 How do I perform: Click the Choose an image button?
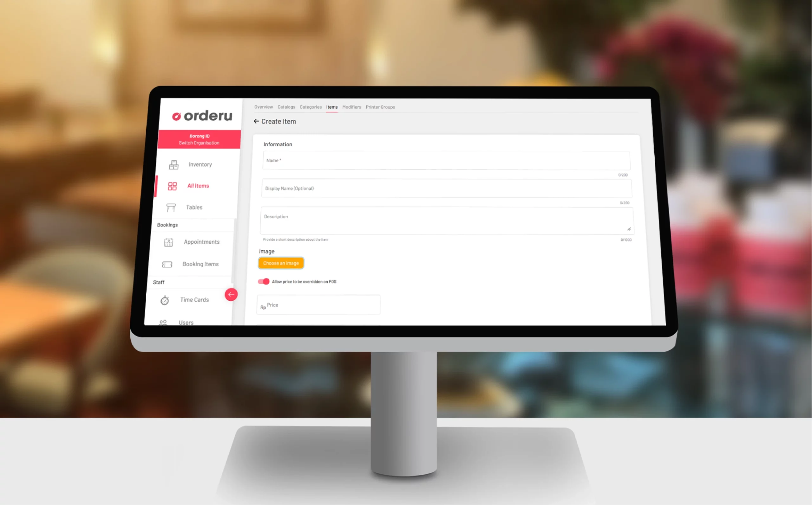[281, 263]
